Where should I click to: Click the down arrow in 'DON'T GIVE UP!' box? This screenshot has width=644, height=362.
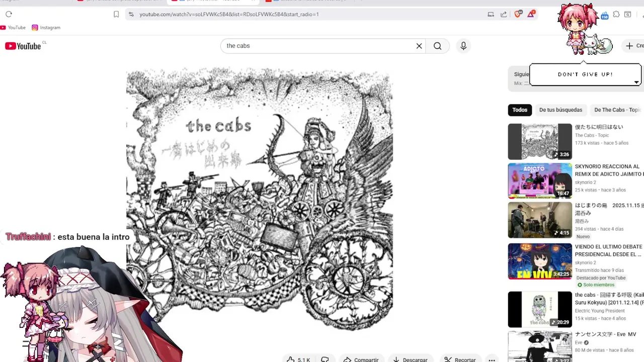tap(636, 82)
